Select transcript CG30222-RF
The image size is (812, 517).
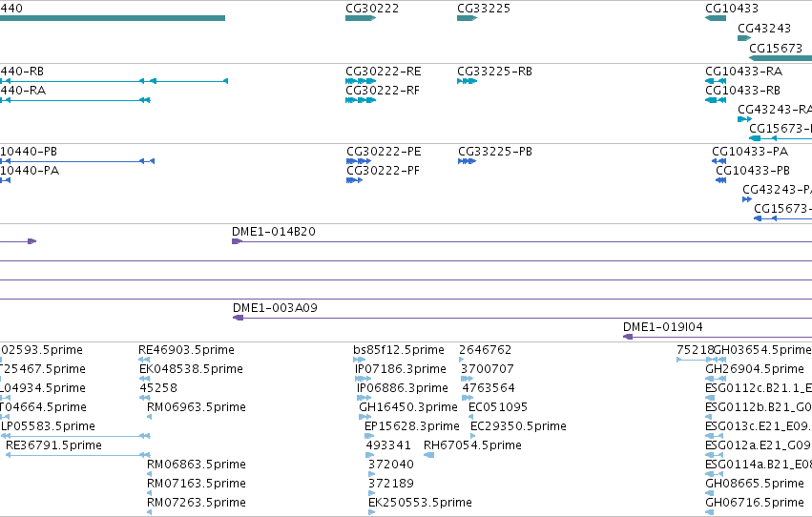coord(361,100)
